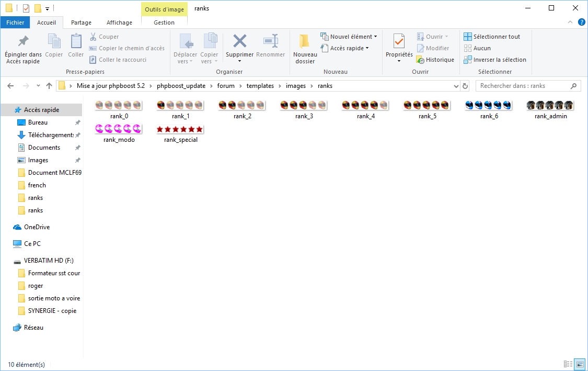Click the templates breadcrumb in path

(x=260, y=86)
